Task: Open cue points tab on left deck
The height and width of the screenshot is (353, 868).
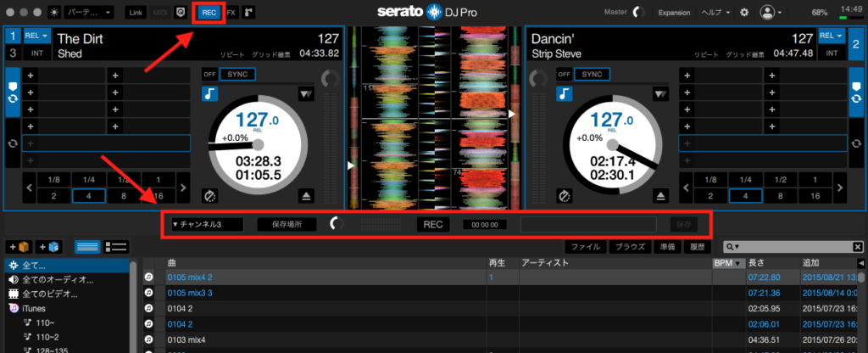Action: [13, 92]
